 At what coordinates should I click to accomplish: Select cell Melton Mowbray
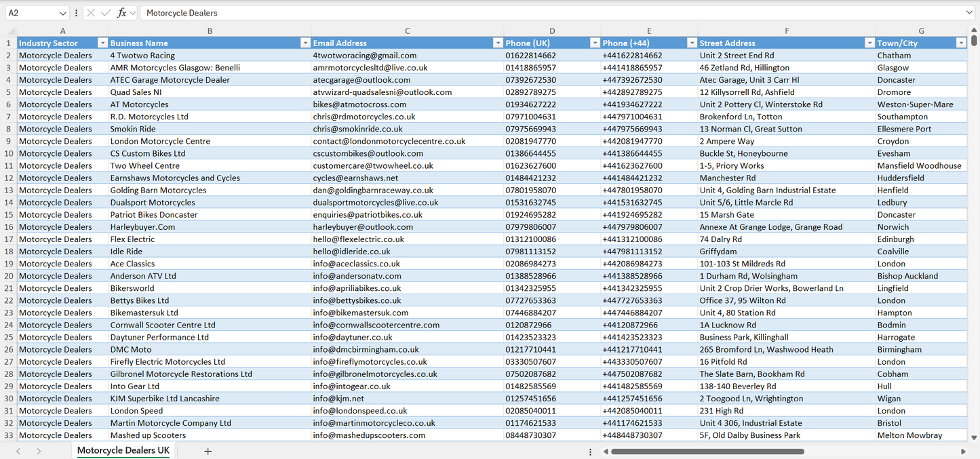pos(921,435)
